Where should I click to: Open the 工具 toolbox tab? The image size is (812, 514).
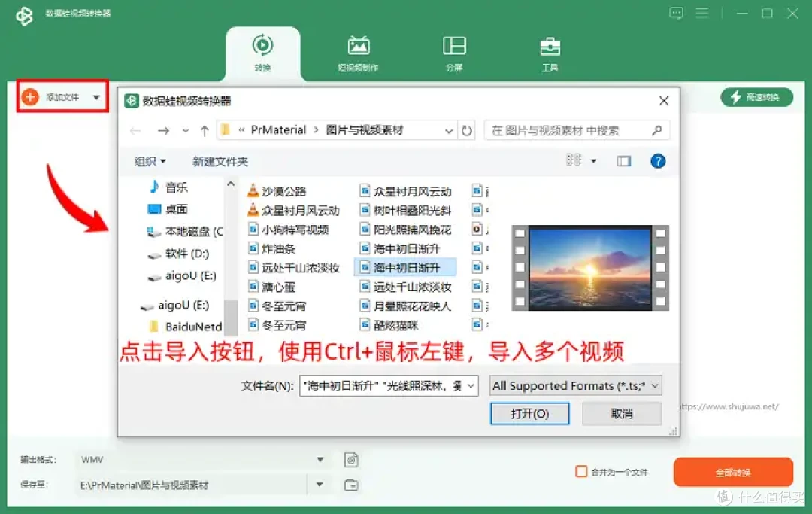[x=550, y=53]
